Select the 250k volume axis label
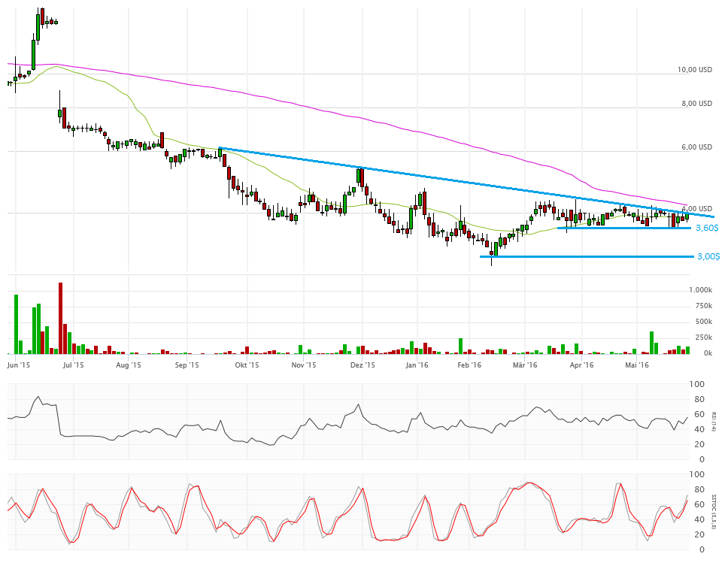728x575 pixels. [702, 337]
